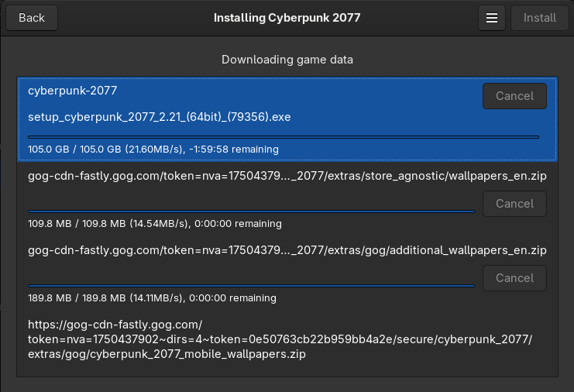Select the cyberpunk-2077 download row title
The image size is (574, 392).
[x=73, y=91]
